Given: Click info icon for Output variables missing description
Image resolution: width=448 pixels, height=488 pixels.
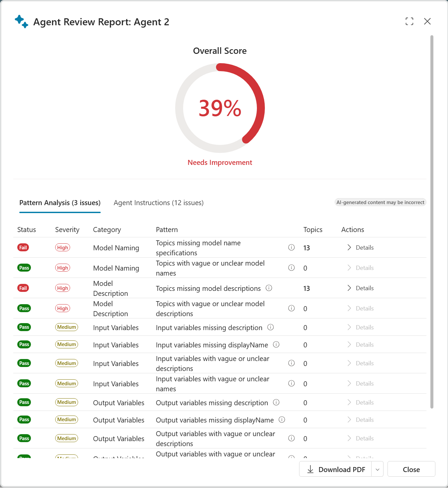Looking at the screenshot, I should 276,402.
